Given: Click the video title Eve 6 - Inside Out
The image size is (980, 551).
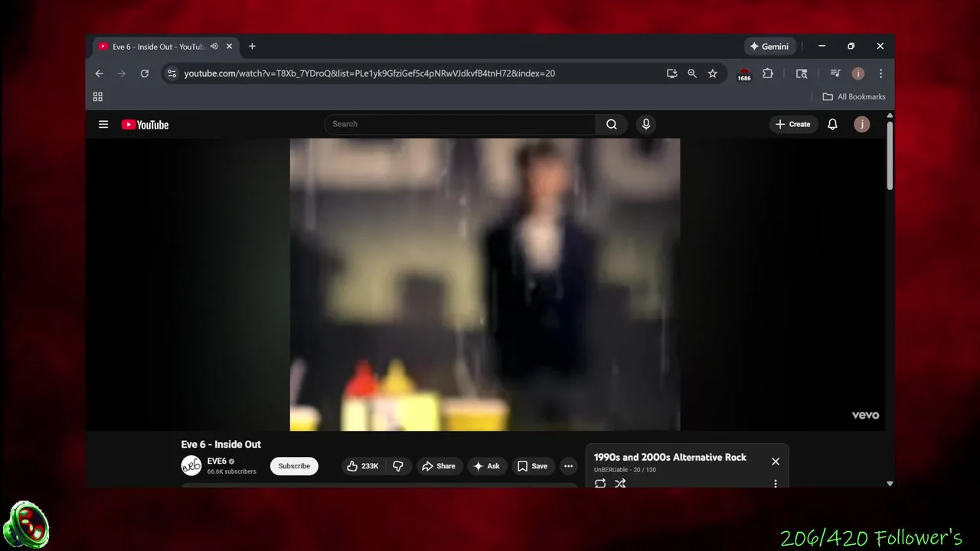Looking at the screenshot, I should point(221,444).
